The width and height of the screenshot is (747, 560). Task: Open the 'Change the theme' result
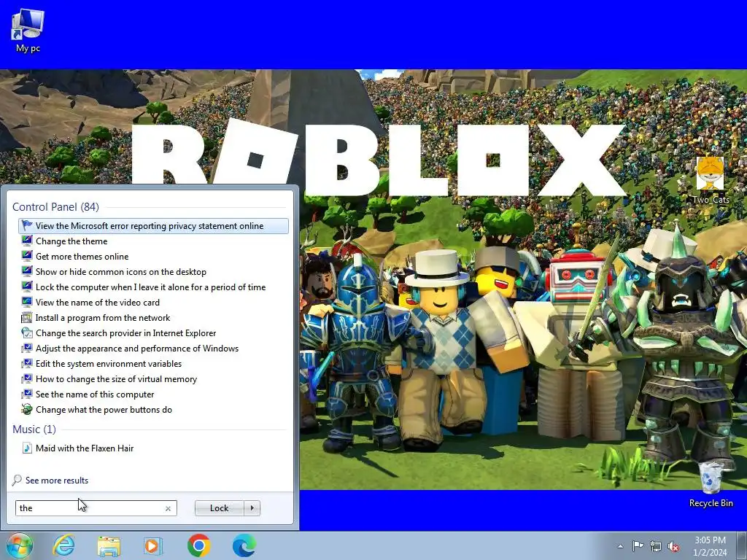(71, 241)
